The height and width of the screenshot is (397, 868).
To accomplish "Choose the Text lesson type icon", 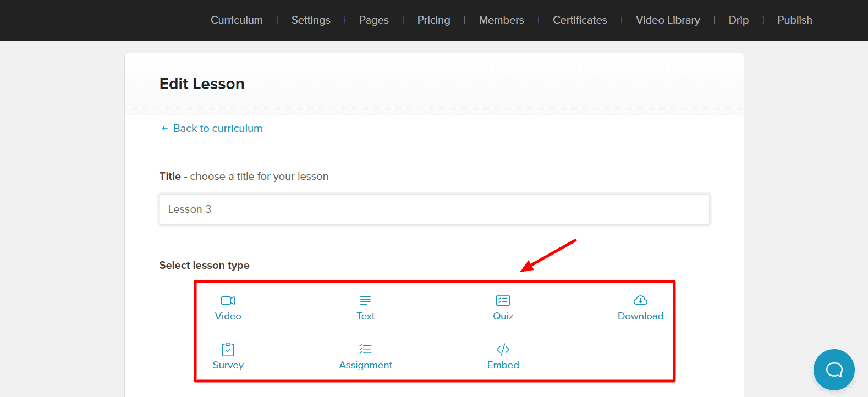I will [x=365, y=301].
